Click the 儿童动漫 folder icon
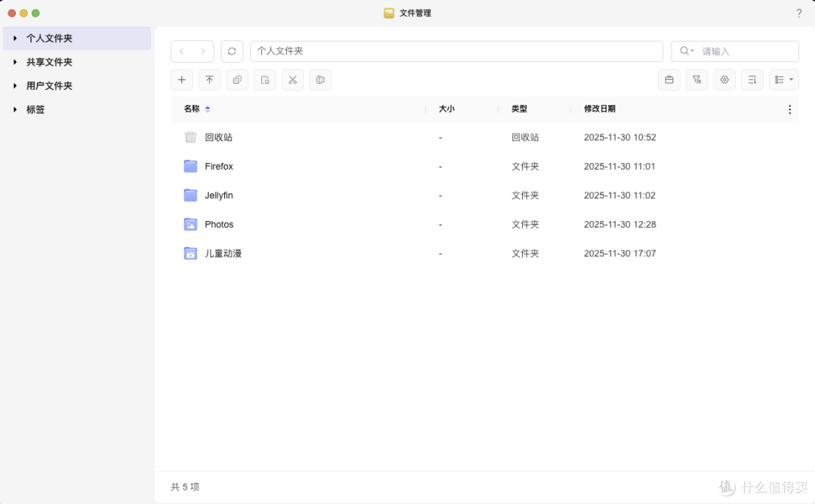 (x=190, y=254)
